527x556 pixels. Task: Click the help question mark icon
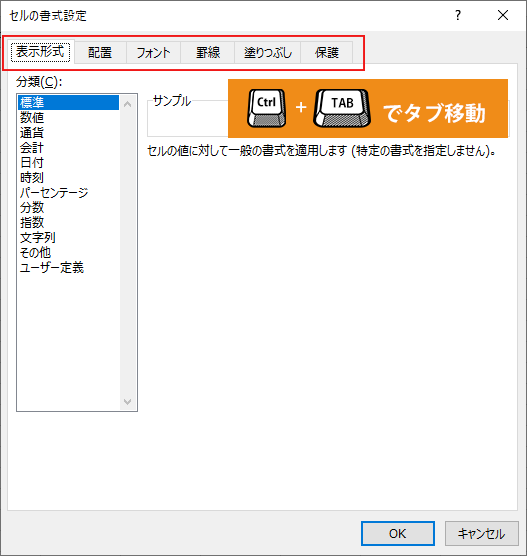pos(458,15)
